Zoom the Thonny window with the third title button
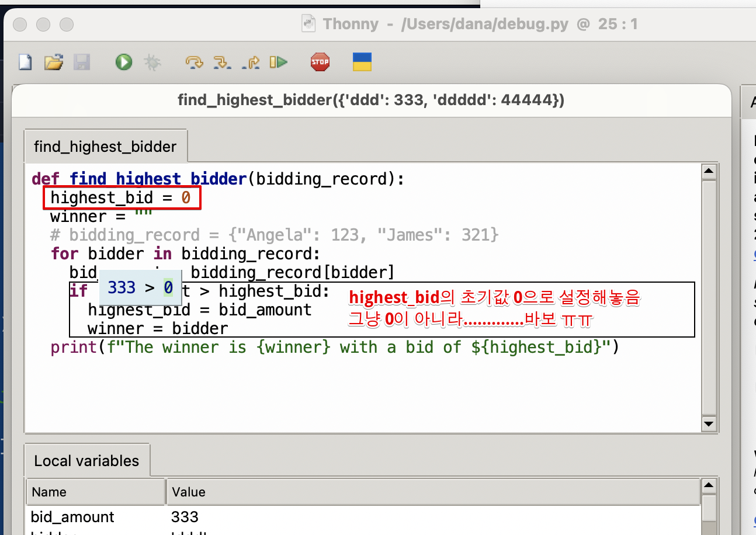This screenshot has width=756, height=535. [x=67, y=24]
